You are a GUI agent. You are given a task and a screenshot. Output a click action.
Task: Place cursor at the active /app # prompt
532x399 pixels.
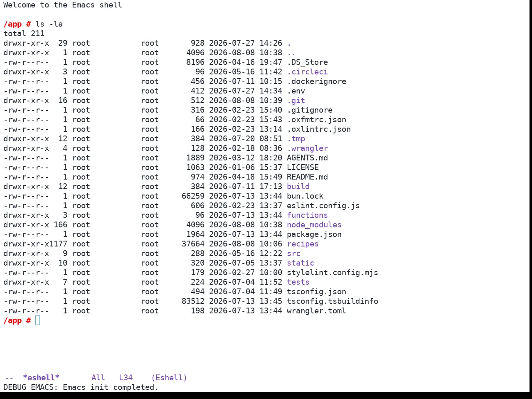38,320
